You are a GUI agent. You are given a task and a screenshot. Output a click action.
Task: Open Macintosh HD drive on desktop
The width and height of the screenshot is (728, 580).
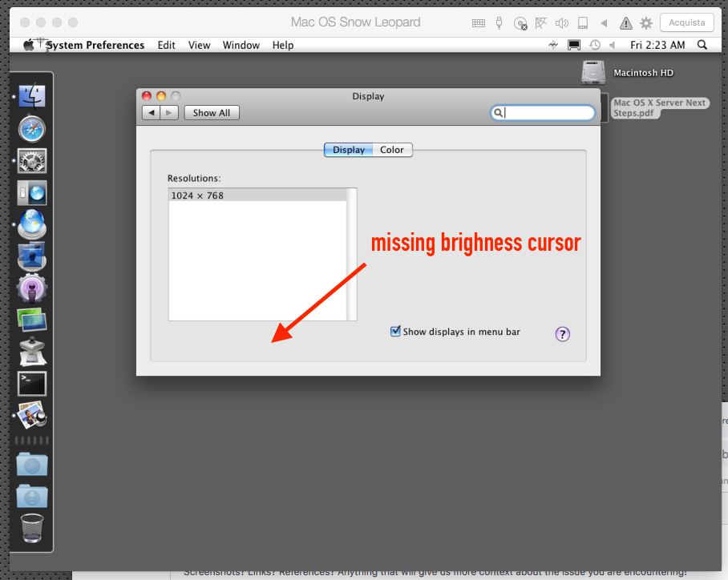593,73
